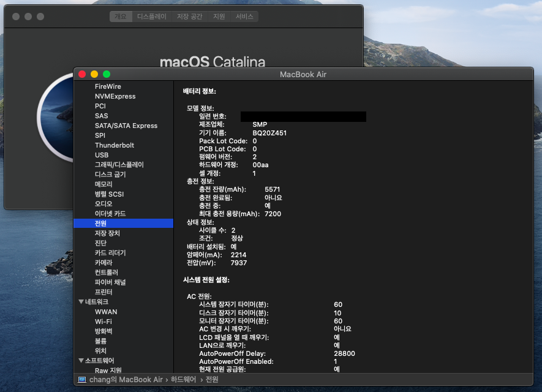Viewport: 542px width, 392px height.
Task: Select 위치 under 네트워크
Action: pyautogui.click(x=100, y=351)
